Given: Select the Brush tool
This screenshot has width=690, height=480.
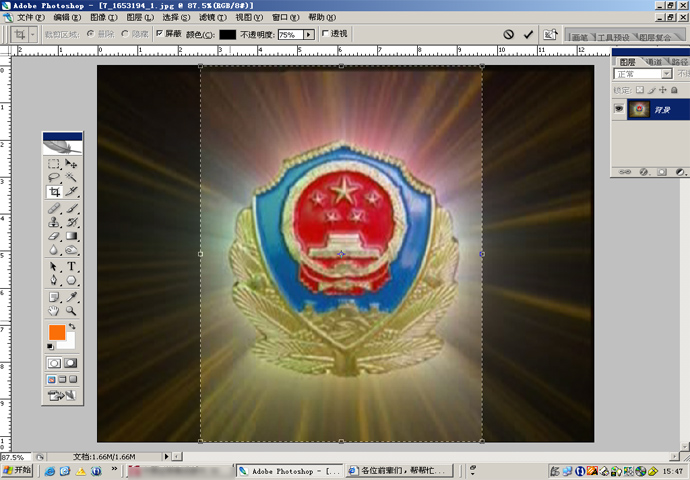Looking at the screenshot, I should (x=70, y=208).
